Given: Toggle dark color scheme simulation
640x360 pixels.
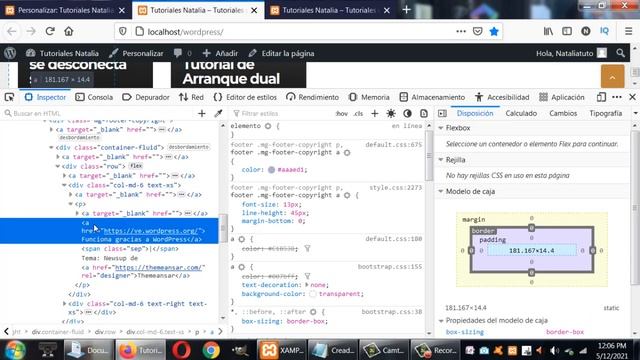Looking at the screenshot, I should pos(407,113).
